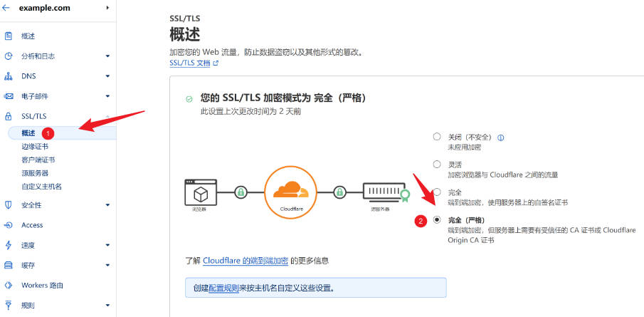This screenshot has height=317, width=644.
Task: Click the 规则 funnel icon
Action: 8,305
